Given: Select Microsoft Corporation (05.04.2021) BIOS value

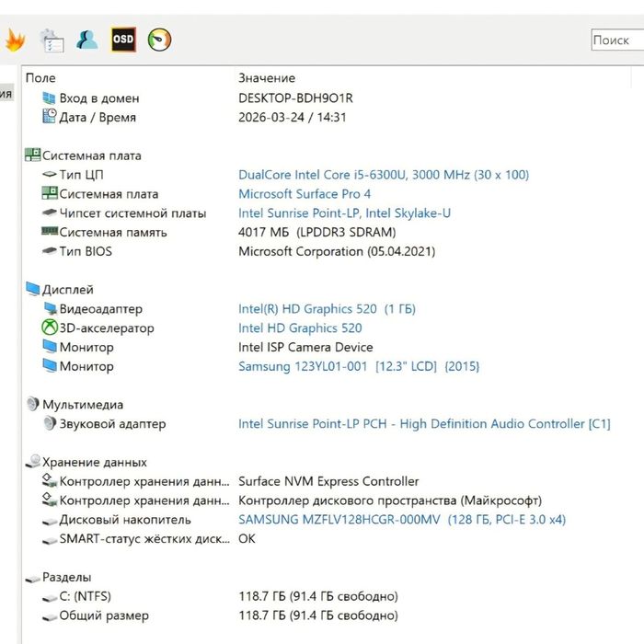Looking at the screenshot, I should pyautogui.click(x=337, y=251).
